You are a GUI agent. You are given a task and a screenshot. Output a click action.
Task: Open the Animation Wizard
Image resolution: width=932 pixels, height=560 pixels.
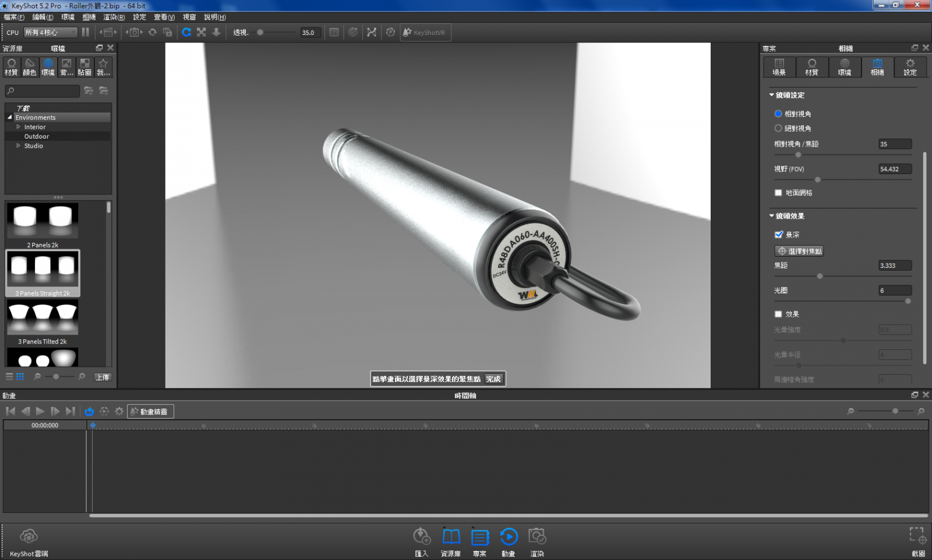point(150,412)
